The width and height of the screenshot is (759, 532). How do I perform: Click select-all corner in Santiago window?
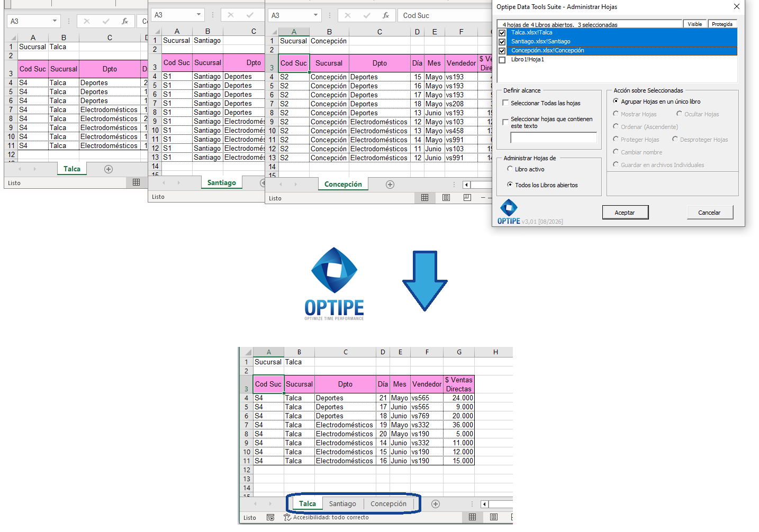point(155,31)
